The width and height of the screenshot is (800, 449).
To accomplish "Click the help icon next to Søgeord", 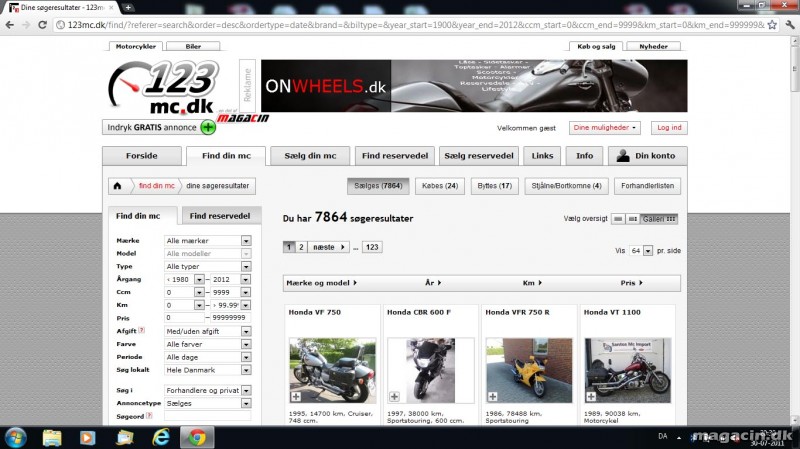I will (149, 415).
